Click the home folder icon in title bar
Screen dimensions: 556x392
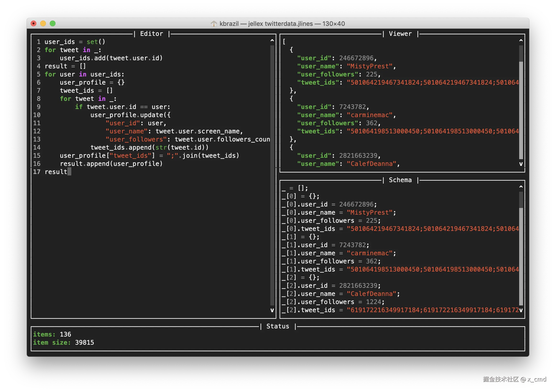pyautogui.click(x=214, y=23)
